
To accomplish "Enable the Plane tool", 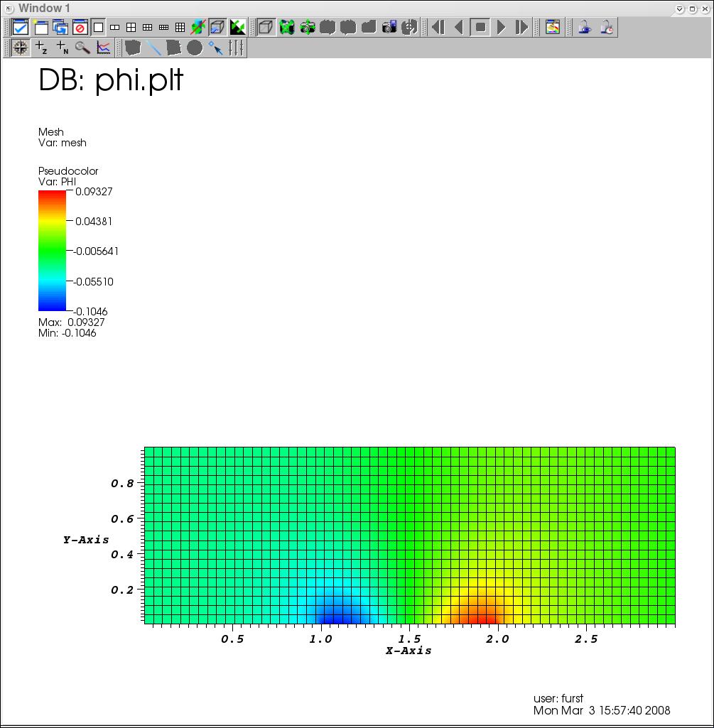I will pyautogui.click(x=174, y=48).
